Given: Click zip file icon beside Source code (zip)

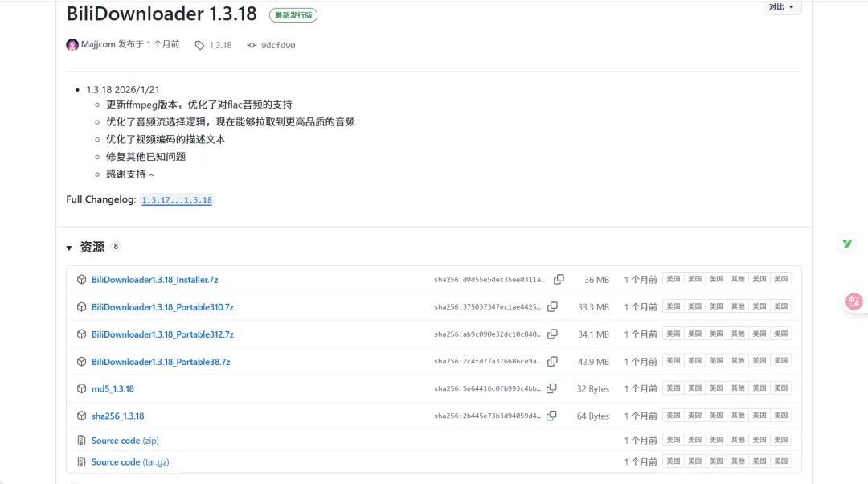Looking at the screenshot, I should [81, 441].
